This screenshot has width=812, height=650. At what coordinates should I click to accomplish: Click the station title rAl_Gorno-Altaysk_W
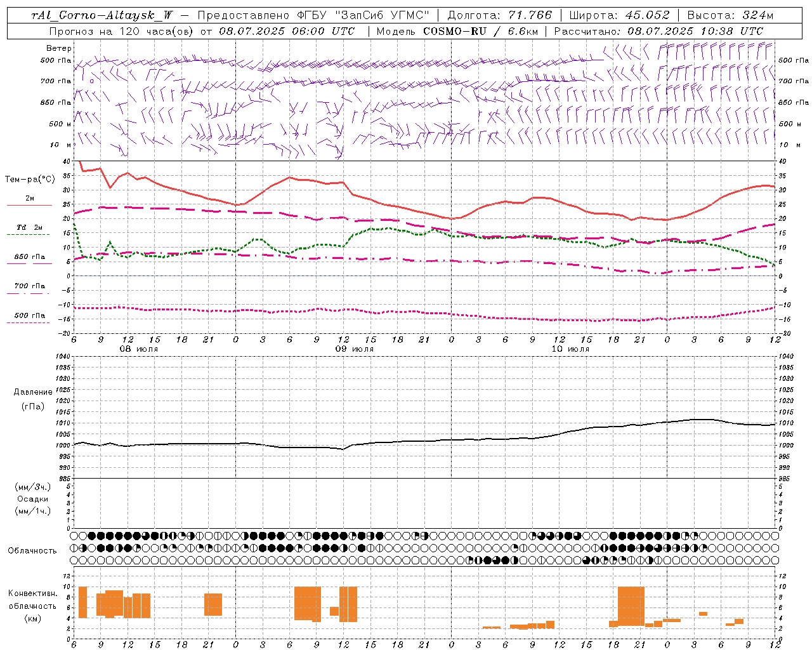103,15
